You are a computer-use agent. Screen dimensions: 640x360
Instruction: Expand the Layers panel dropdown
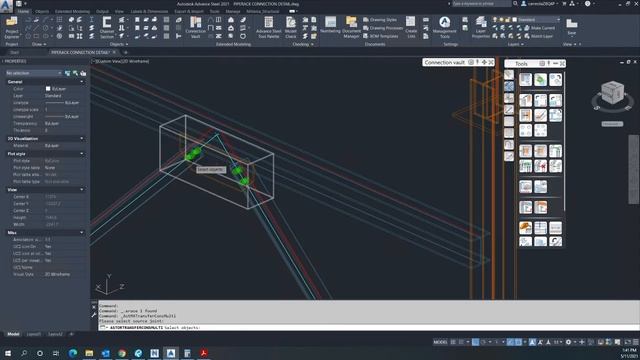tap(516, 44)
